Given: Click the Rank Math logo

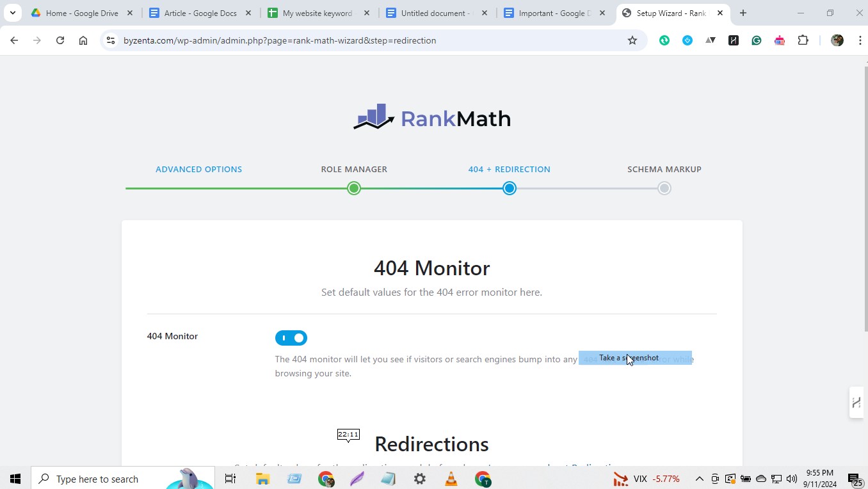Looking at the screenshot, I should (432, 118).
